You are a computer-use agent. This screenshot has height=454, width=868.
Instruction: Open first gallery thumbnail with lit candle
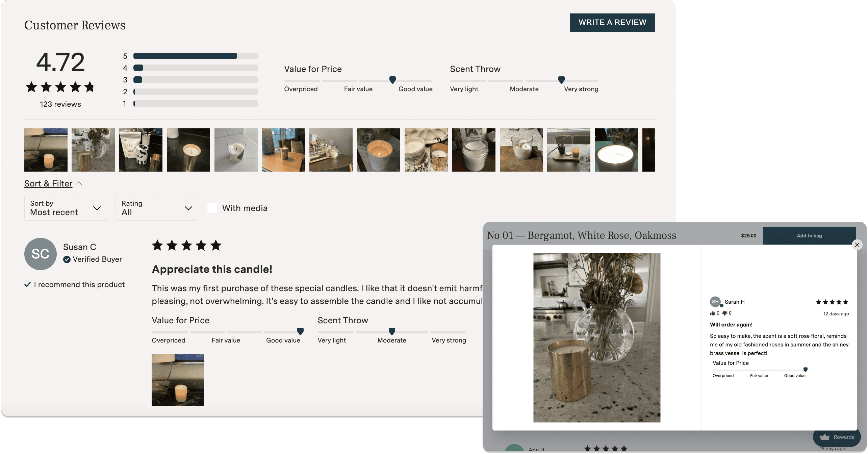pyautogui.click(x=46, y=150)
